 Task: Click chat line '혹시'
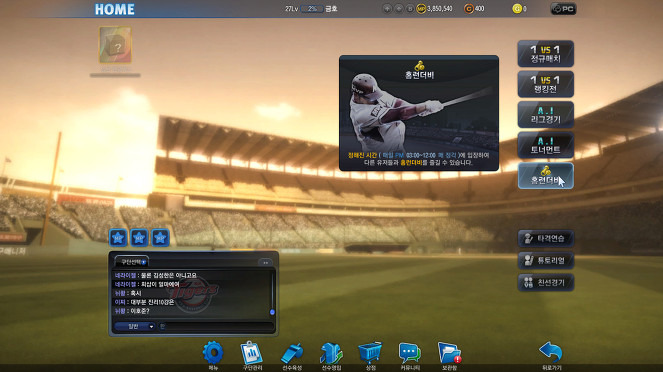pos(128,293)
